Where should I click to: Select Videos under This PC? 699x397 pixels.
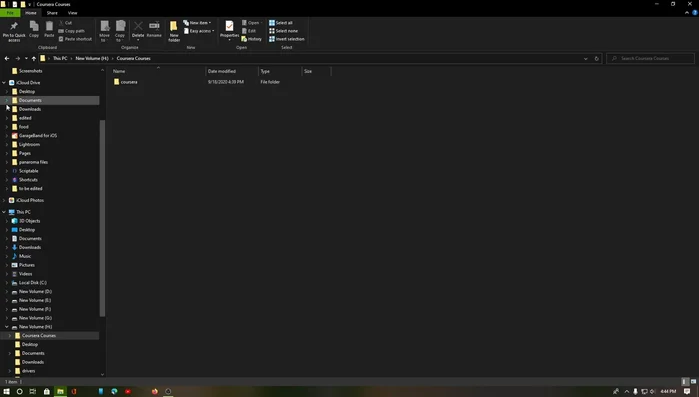[x=25, y=274]
